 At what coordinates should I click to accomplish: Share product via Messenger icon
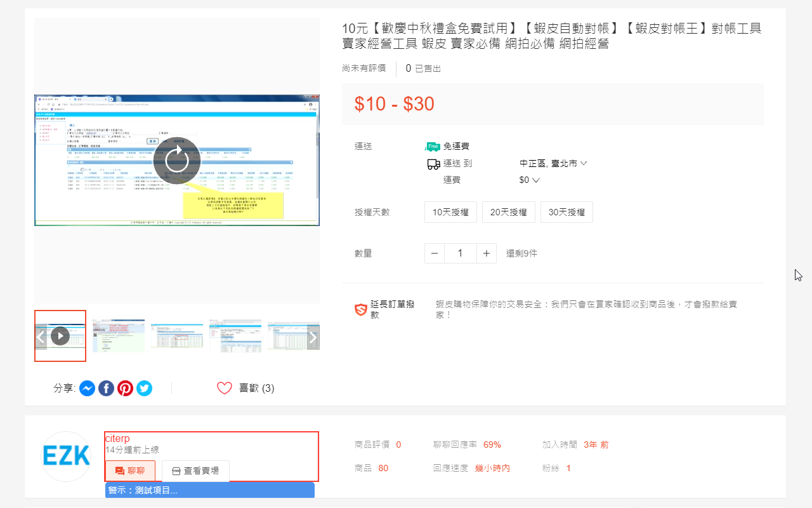[x=88, y=388]
